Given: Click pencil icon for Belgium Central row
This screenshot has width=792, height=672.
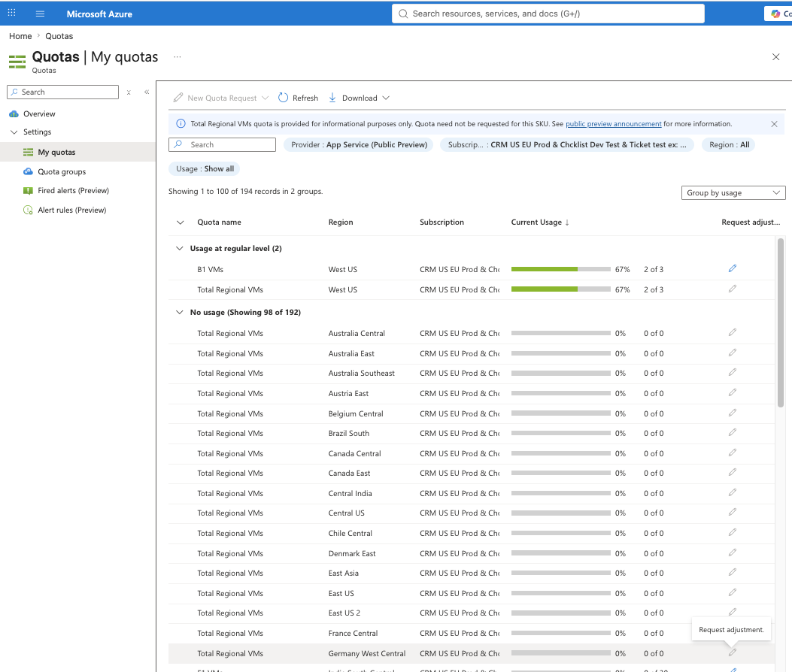Looking at the screenshot, I should click(x=733, y=413).
